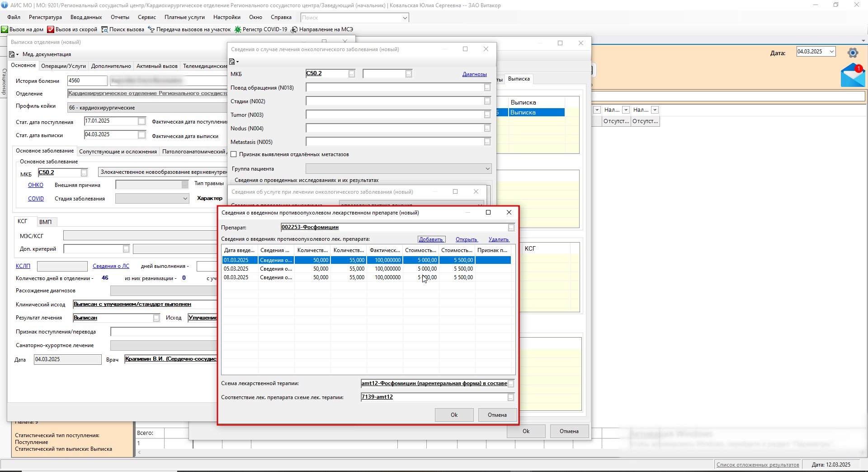
Task: Click ellipsis button of 'Повод обращения (N018)'
Action: (x=487, y=88)
